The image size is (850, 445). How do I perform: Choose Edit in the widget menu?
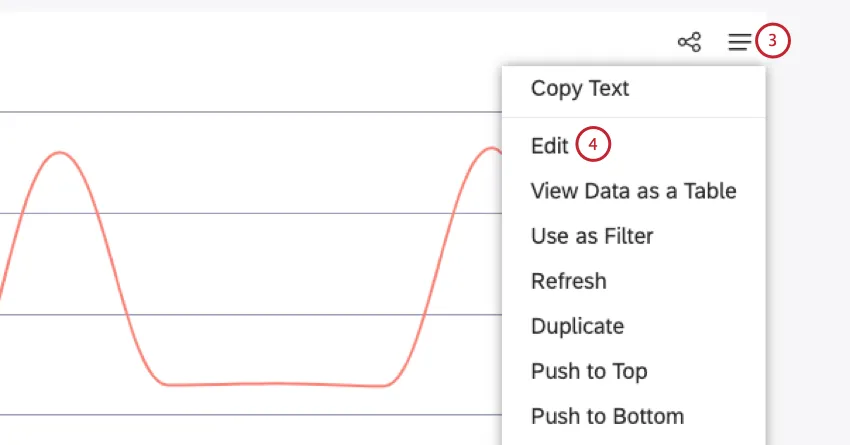[x=549, y=145]
